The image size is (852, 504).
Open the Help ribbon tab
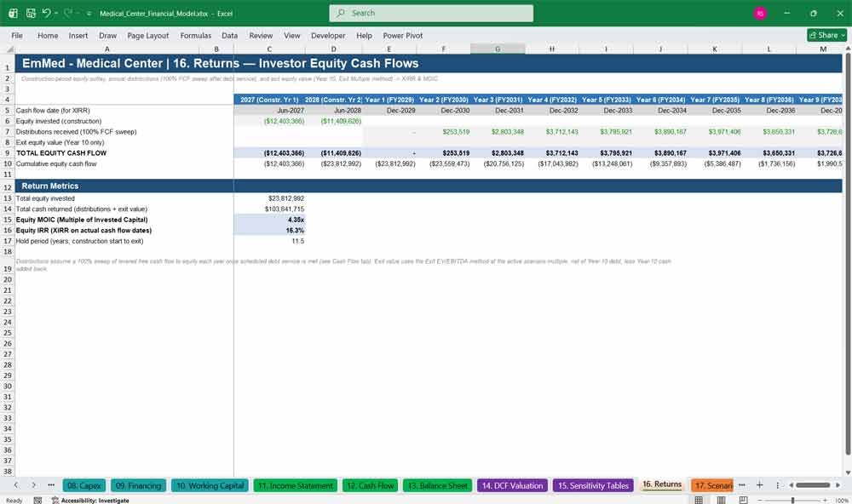click(364, 35)
